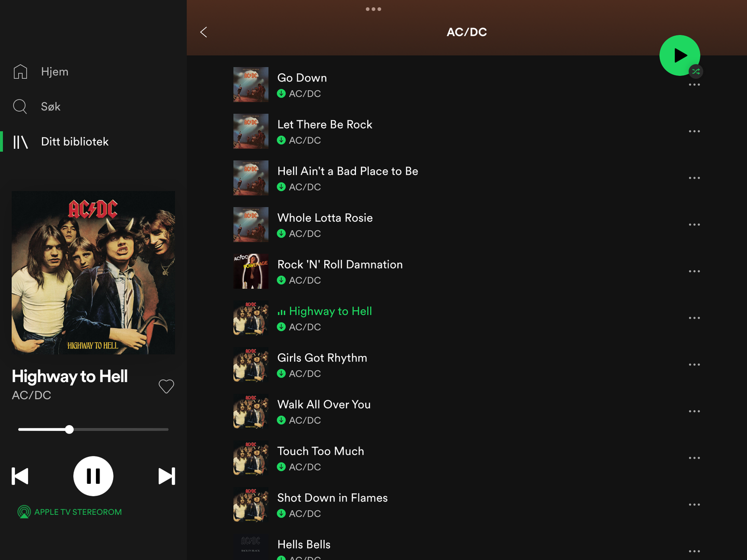The image size is (747, 560).
Task: Pause the current song
Action: (93, 476)
